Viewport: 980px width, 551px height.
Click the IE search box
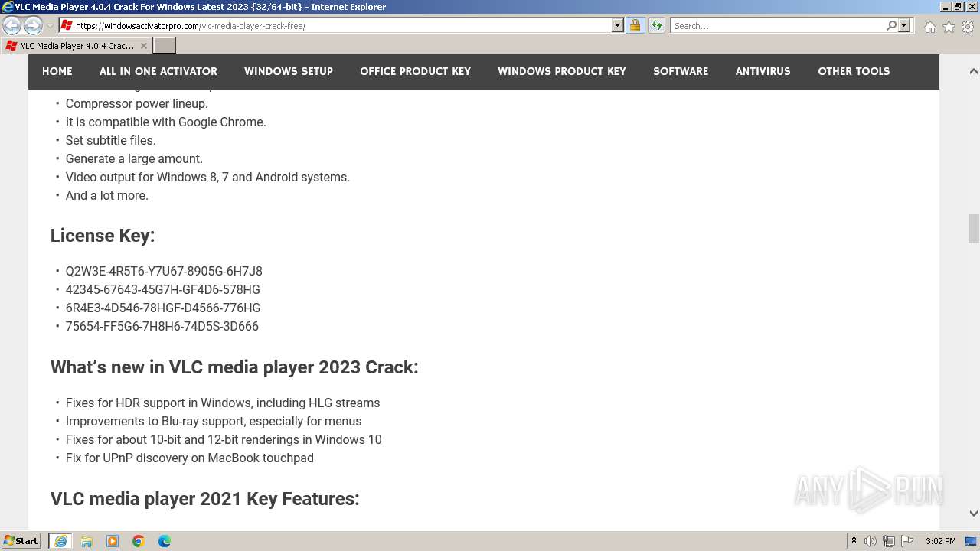pyautogui.click(x=777, y=26)
